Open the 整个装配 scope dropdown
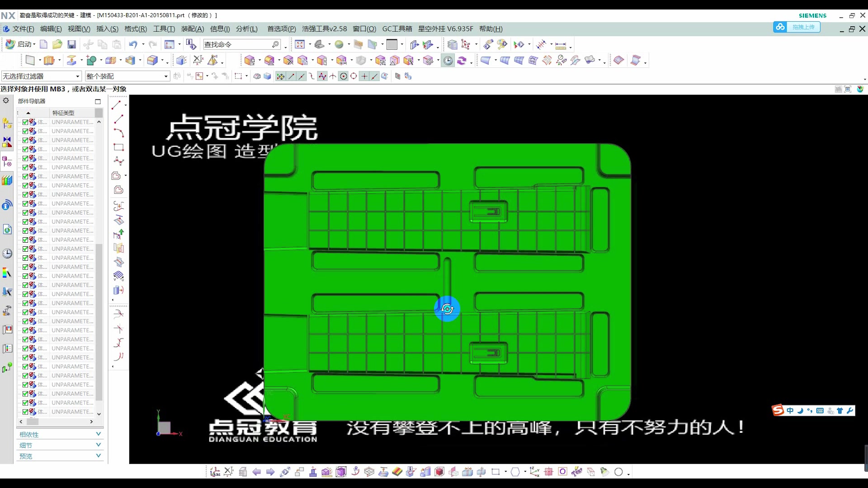The image size is (868, 488). [166, 76]
